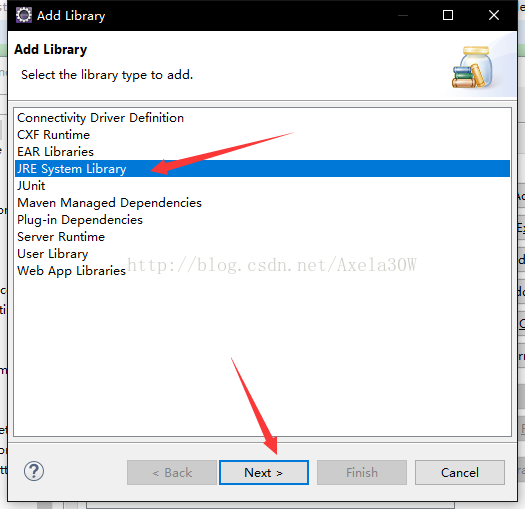Maximize the Add Library dialog
The image size is (525, 509).
pos(448,15)
